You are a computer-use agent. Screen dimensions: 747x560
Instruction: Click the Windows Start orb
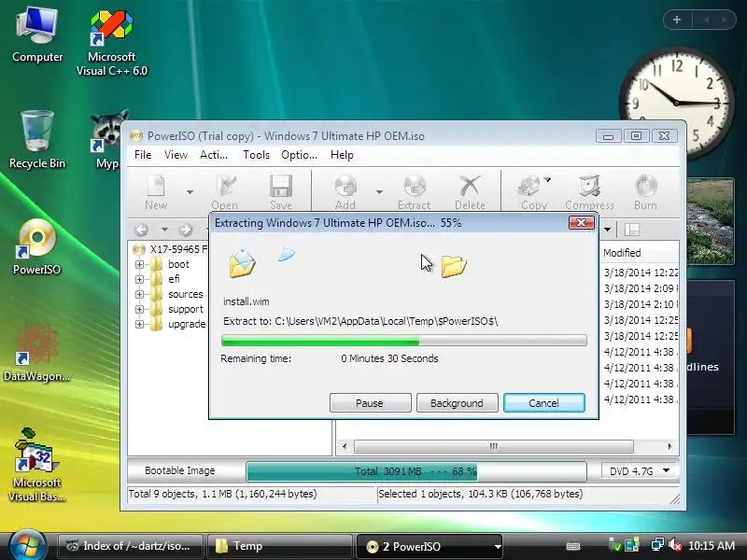[27, 545]
